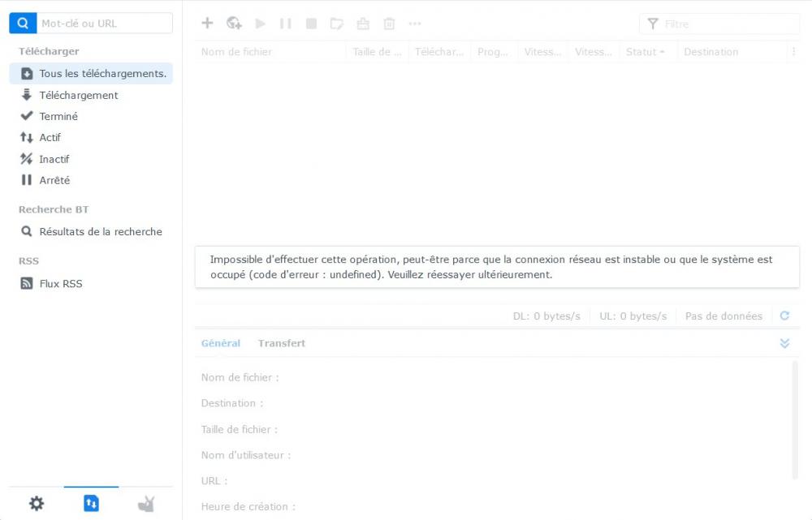
Task: Switch to the eMule donkey icon
Action: (x=146, y=504)
